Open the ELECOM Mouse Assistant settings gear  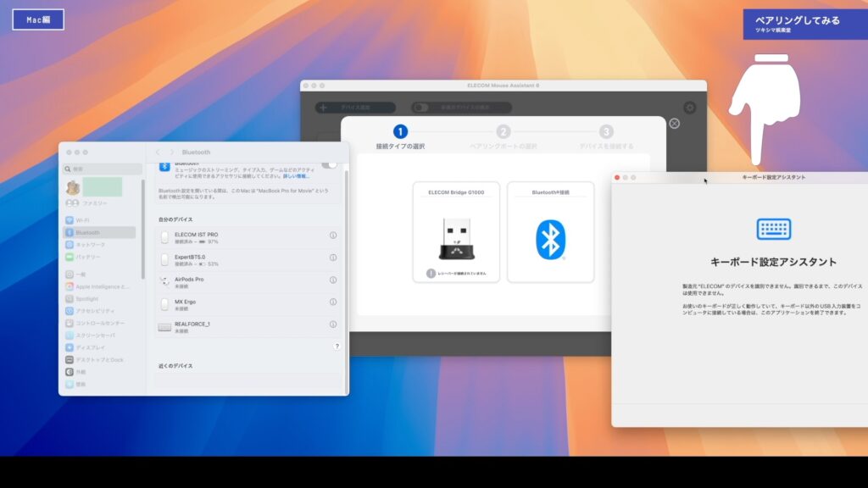[689, 108]
